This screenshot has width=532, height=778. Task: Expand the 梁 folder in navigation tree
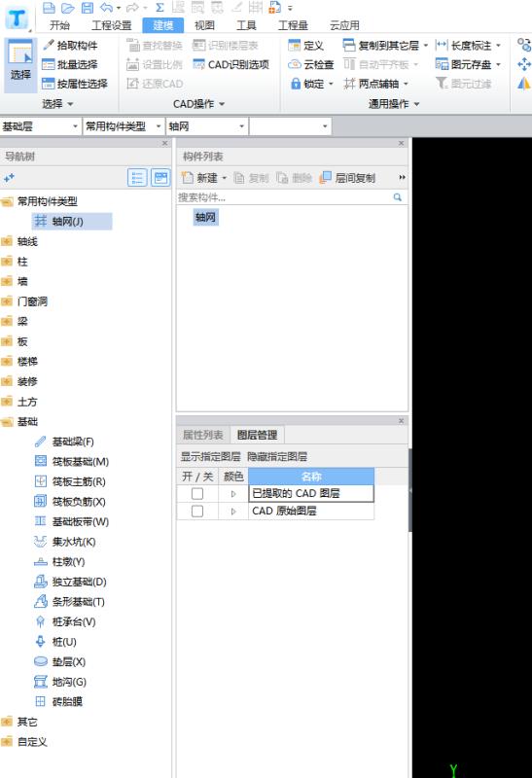pyautogui.click(x=7, y=322)
